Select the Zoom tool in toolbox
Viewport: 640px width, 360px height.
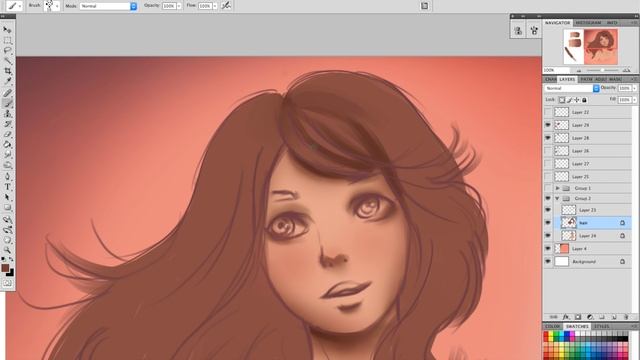point(7,250)
